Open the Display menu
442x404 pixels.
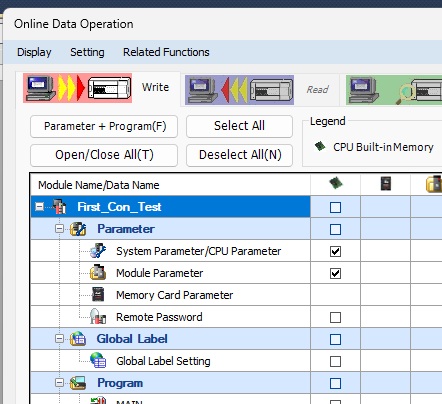34,52
